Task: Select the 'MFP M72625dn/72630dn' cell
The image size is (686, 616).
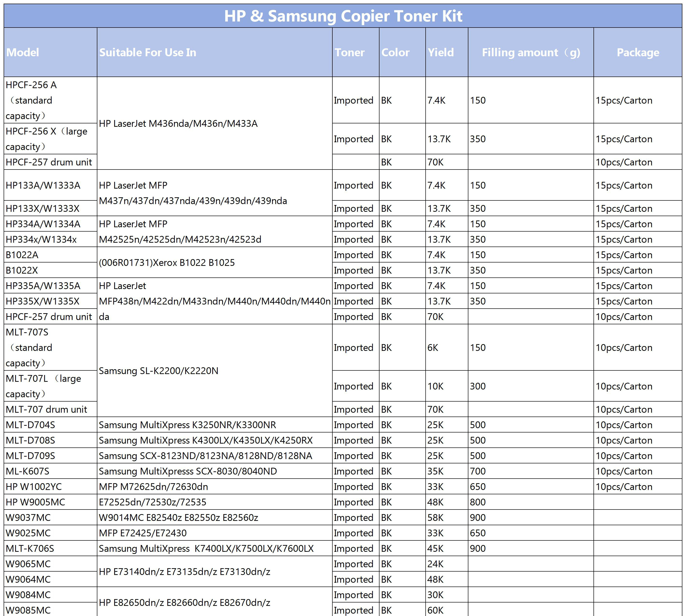Action: pos(215,487)
